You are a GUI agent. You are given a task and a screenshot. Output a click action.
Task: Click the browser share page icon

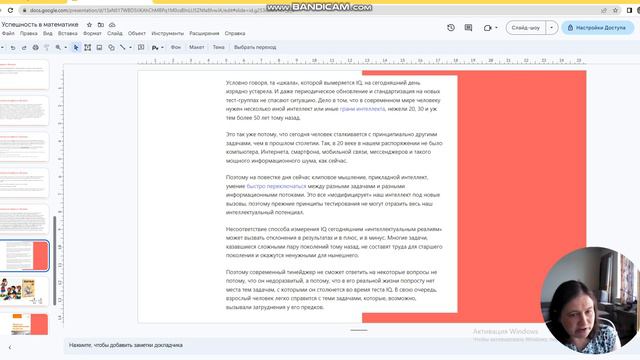coord(604,11)
